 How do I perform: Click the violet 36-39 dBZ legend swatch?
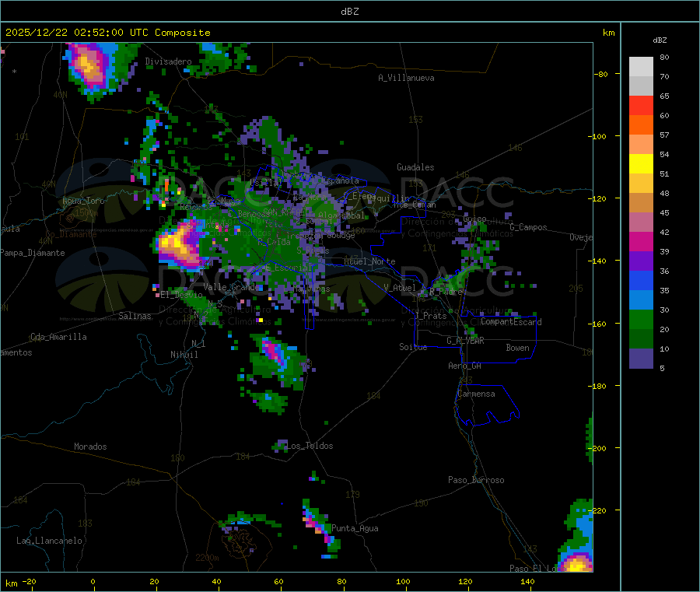[641, 261]
